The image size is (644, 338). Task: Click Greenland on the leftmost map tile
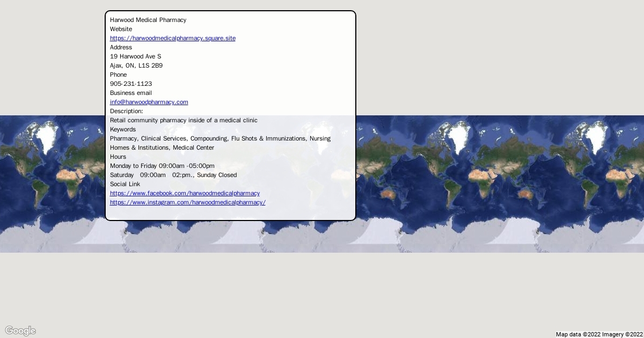[47, 131]
